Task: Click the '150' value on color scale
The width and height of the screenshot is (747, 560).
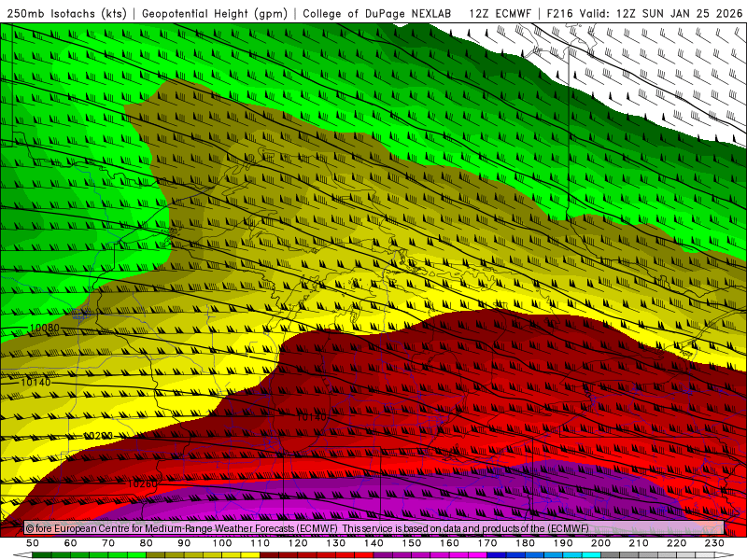Action: [x=411, y=543]
